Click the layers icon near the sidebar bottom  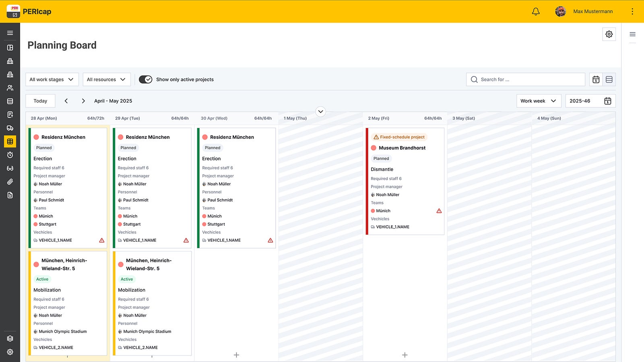[x=10, y=338]
